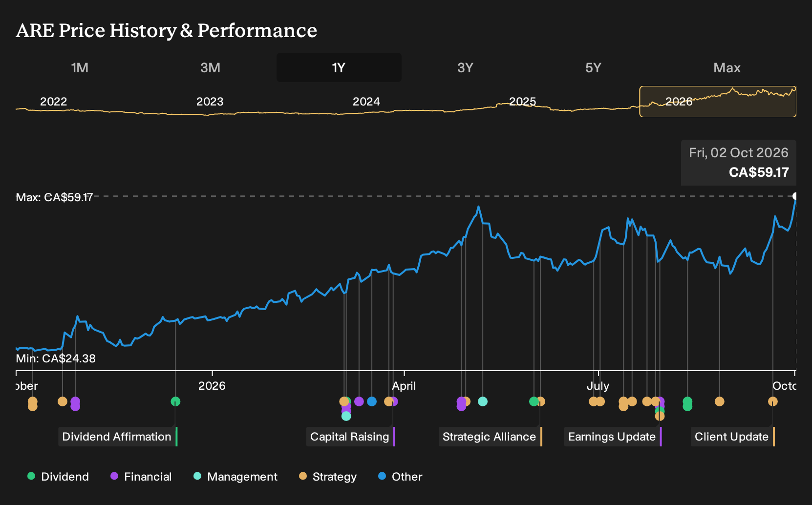Jump to 2022 on the overview chart
Screen dimensions: 812x505
[x=53, y=102]
